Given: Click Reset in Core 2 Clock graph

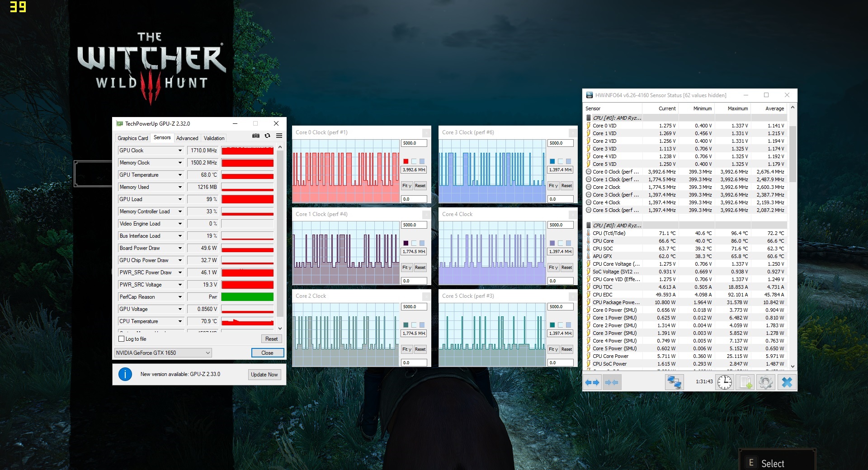Looking at the screenshot, I should coord(420,349).
